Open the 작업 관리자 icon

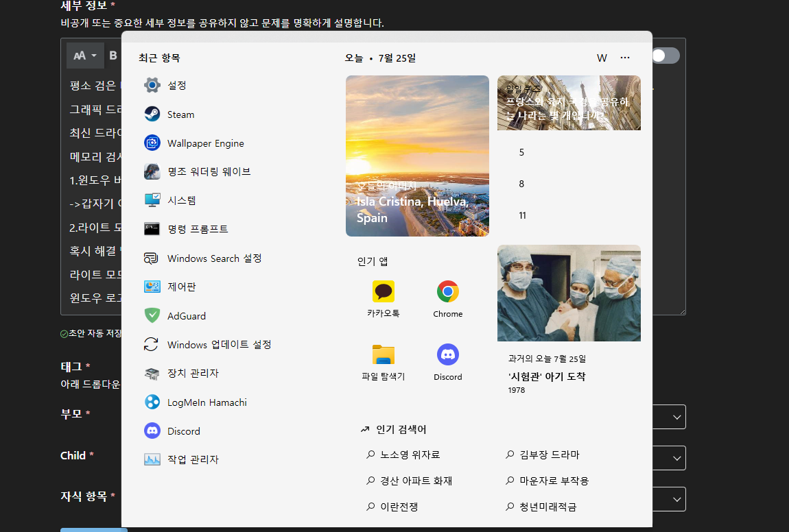point(152,459)
